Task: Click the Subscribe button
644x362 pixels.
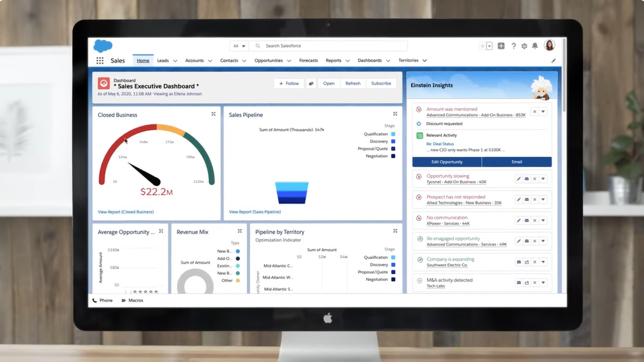Action: (x=381, y=83)
